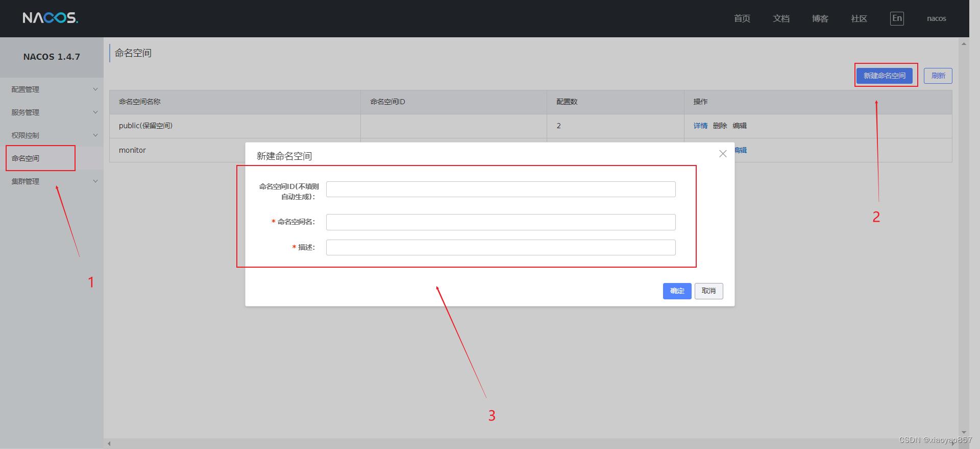The height and width of the screenshot is (449, 980).
Task: Close the 新建命名空间 dialog
Action: [x=723, y=154]
